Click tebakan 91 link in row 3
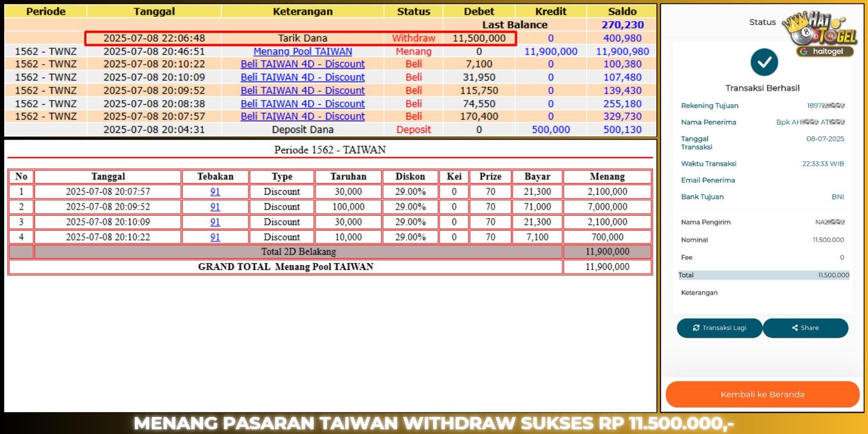Image resolution: width=868 pixels, height=434 pixels. click(x=215, y=222)
